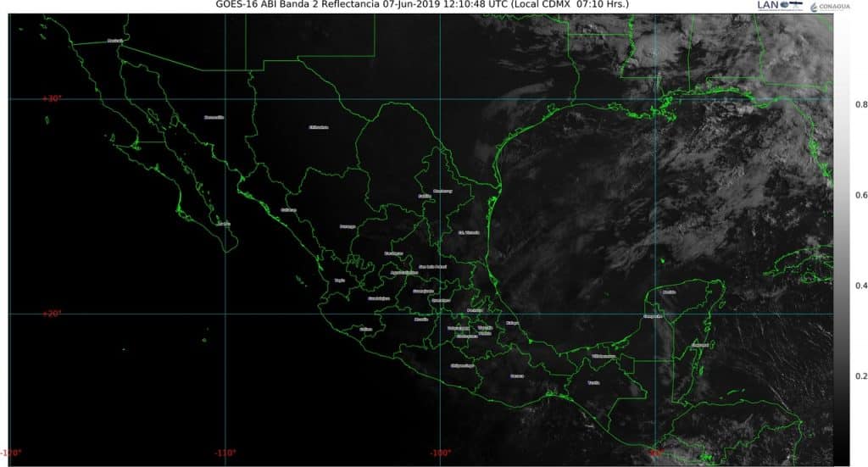Select the Villahermosa city label
The height and width of the screenshot is (467, 868).
click(604, 357)
